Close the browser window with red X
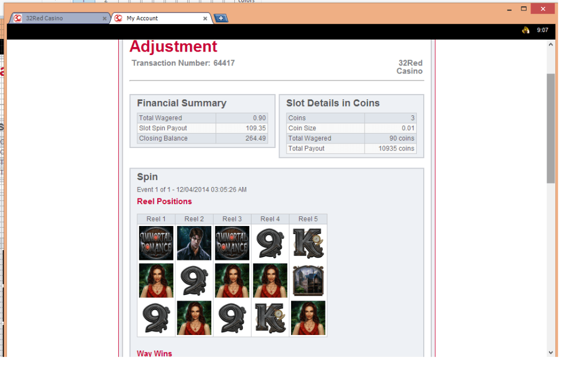588x366 pixels. (x=543, y=9)
